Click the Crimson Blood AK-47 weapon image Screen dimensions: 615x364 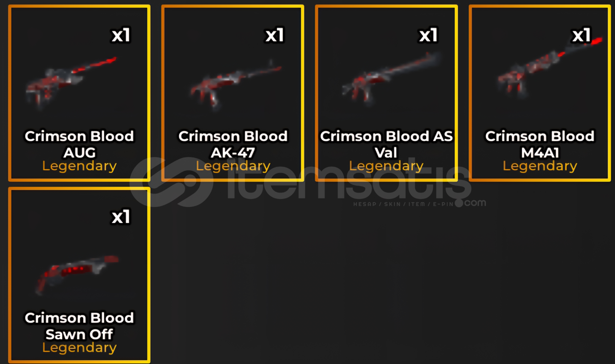tap(236, 85)
